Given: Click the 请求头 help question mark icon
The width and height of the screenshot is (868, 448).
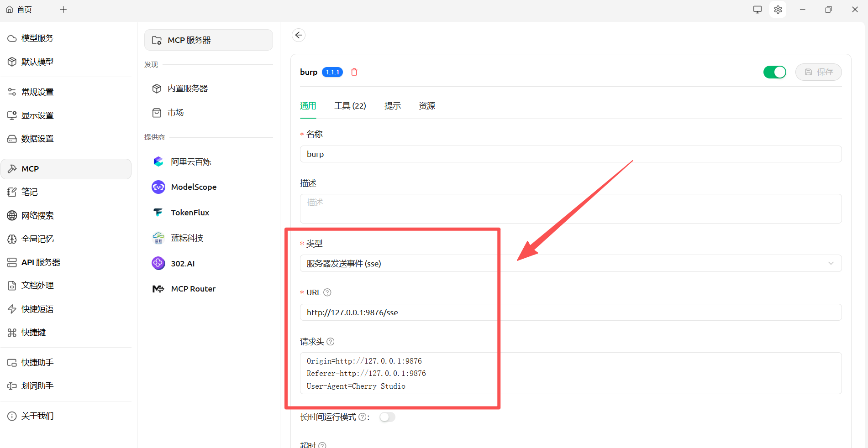Looking at the screenshot, I should tap(331, 342).
